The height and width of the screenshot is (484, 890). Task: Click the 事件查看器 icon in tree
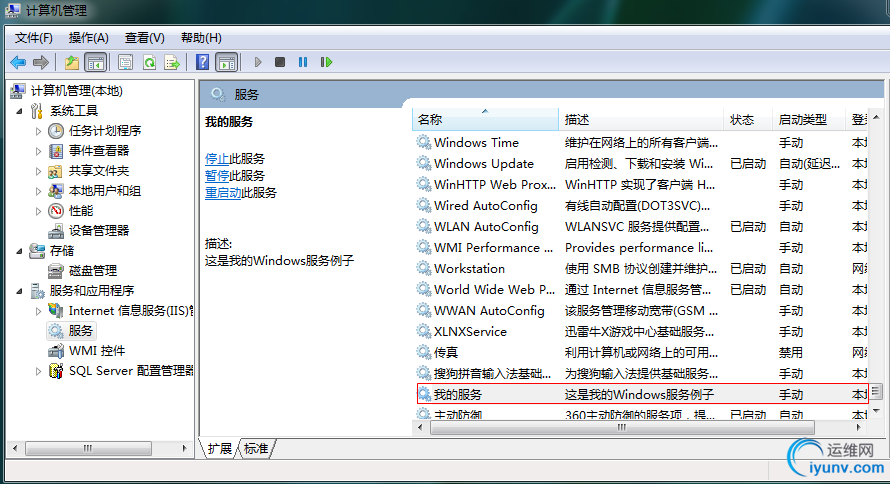pyautogui.click(x=56, y=151)
